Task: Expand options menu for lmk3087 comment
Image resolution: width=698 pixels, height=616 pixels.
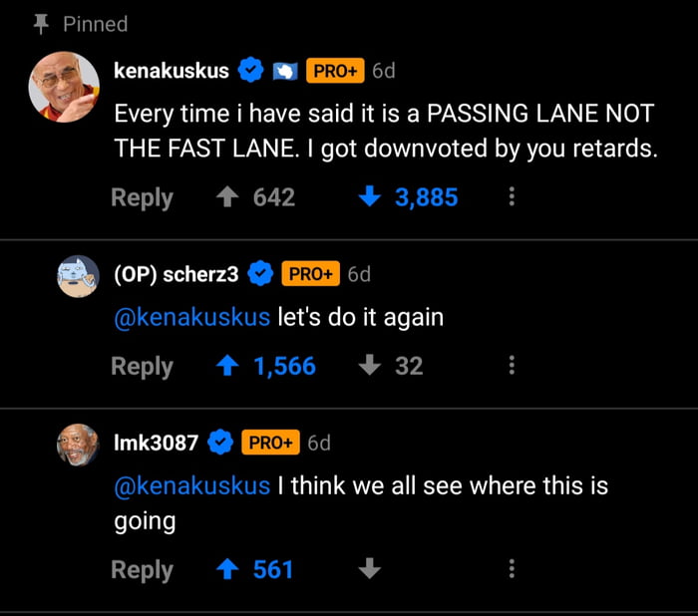Action: (x=512, y=569)
